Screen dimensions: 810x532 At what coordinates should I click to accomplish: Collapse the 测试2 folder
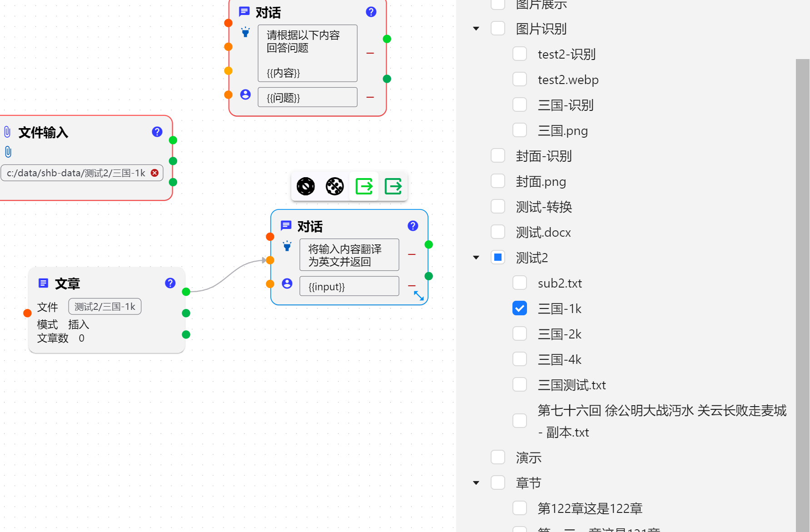coord(476,258)
